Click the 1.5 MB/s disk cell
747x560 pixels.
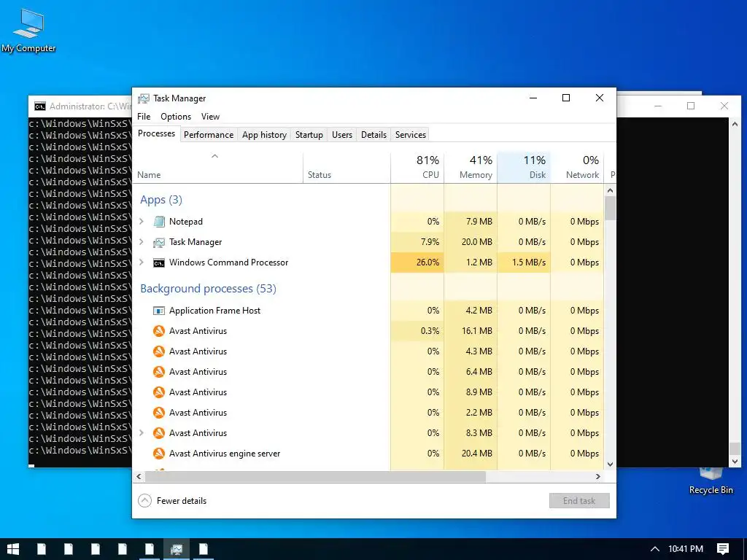point(524,262)
